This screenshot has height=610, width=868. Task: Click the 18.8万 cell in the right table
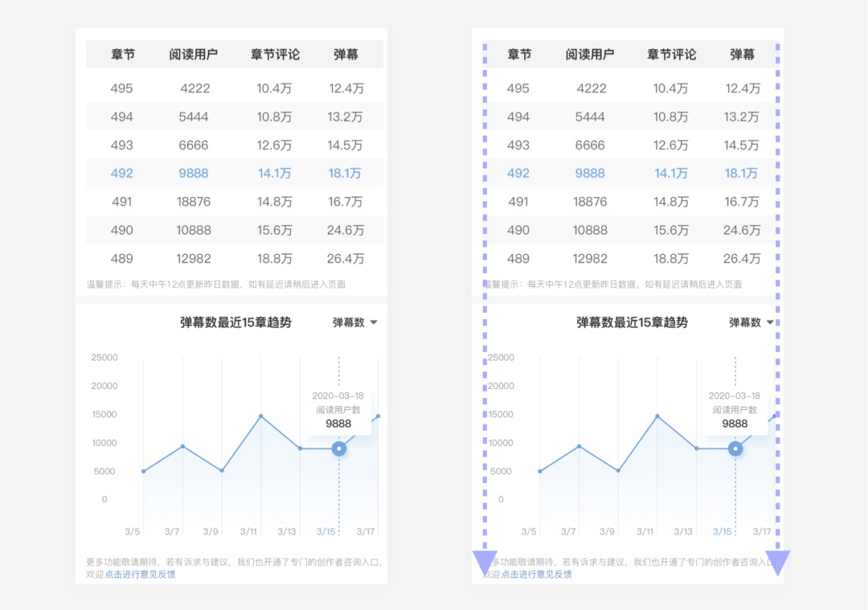670,259
